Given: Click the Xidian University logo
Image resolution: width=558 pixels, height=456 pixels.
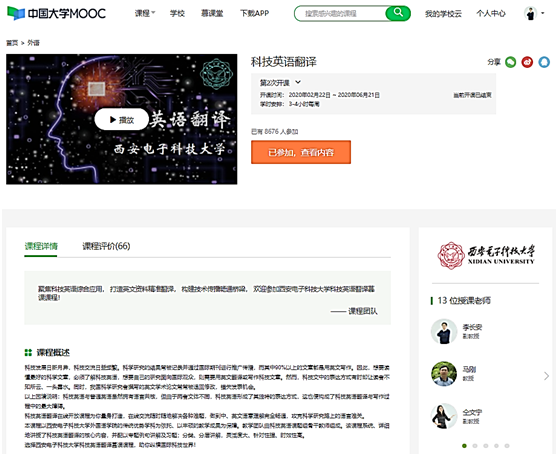Looking at the screenshot, I should click(485, 255).
